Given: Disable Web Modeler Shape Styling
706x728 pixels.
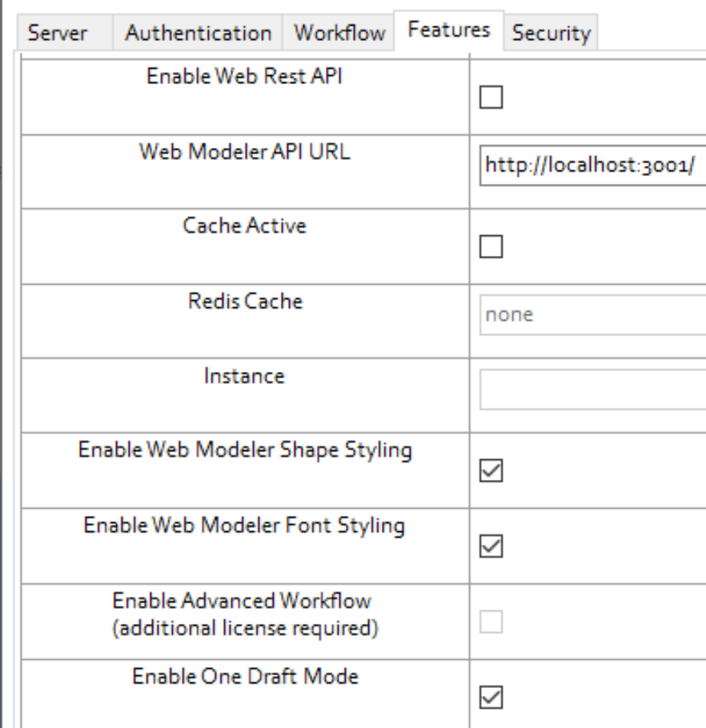Looking at the screenshot, I should 491,470.
